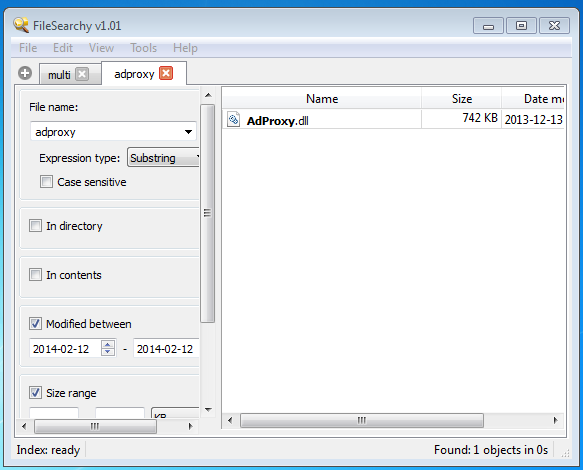Open the File name history dropdown

click(x=189, y=132)
